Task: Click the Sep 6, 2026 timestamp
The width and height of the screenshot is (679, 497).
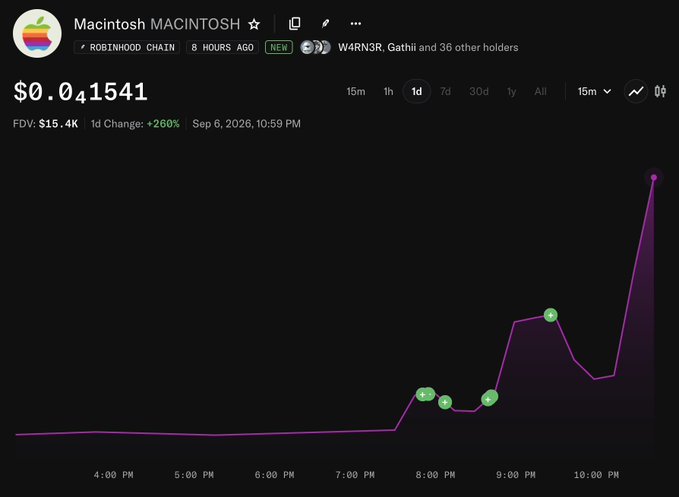Action: [246, 124]
